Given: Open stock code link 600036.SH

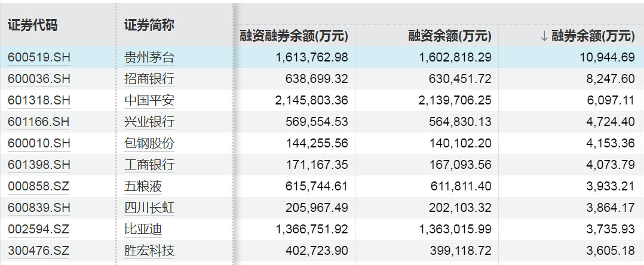Looking at the screenshot, I should pyautogui.click(x=39, y=79).
